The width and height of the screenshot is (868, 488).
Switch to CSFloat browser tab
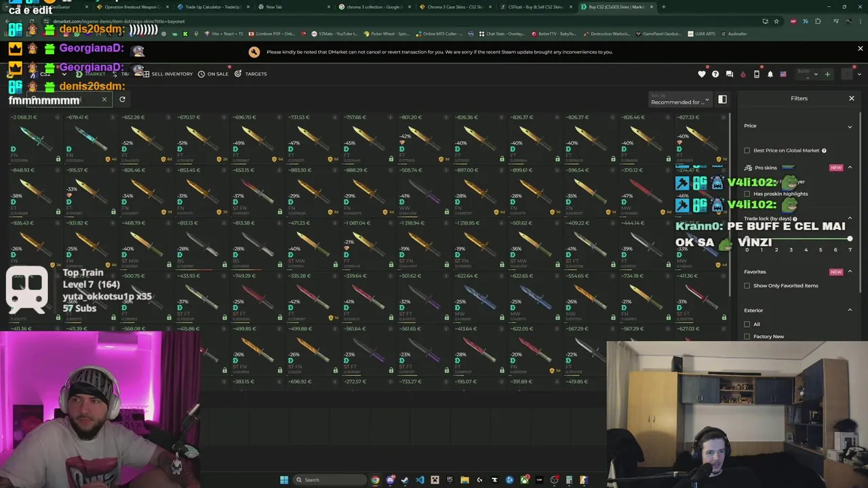click(x=536, y=7)
